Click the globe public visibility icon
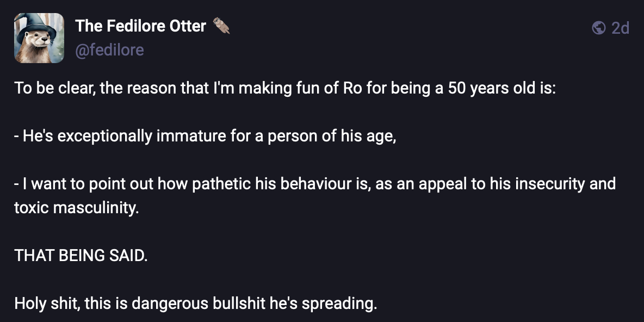This screenshot has height=322, width=644. pyautogui.click(x=598, y=28)
